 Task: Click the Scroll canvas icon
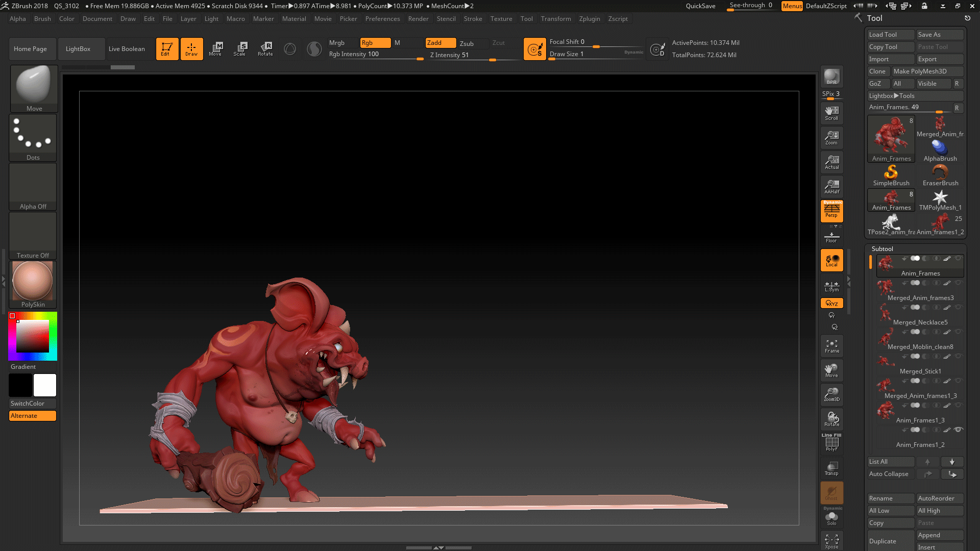click(x=831, y=113)
